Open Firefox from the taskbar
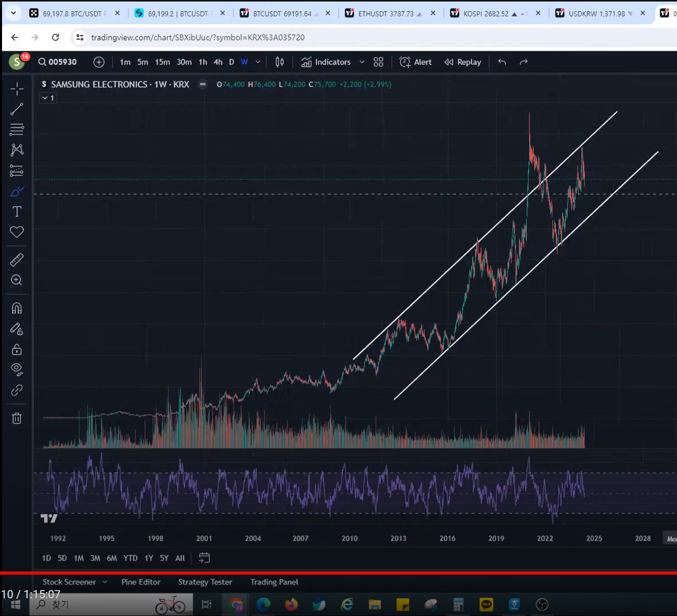This screenshot has height=616, width=677. [x=291, y=604]
